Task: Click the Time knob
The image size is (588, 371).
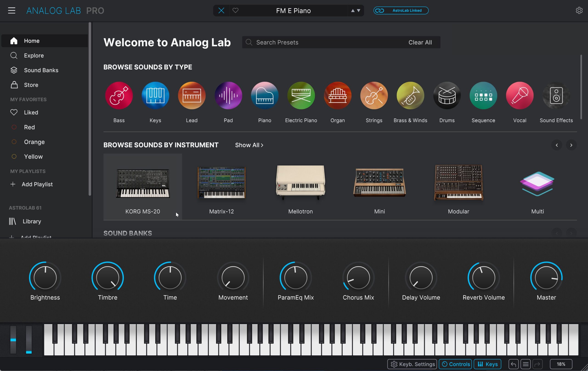Action: 170,277
